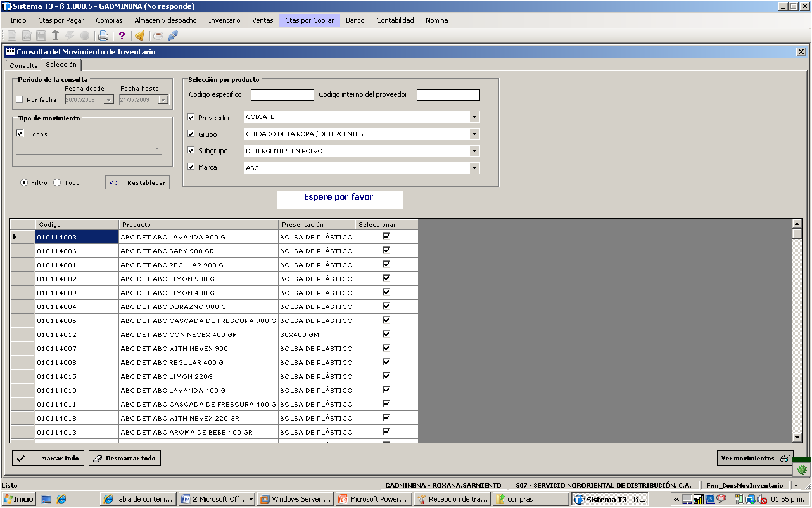Open the Marca ABC dropdown
Image resolution: width=812 pixels, height=508 pixels.
474,168
